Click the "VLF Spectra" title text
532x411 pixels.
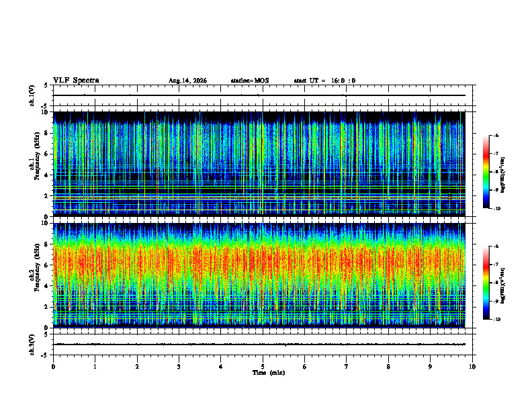coord(76,81)
